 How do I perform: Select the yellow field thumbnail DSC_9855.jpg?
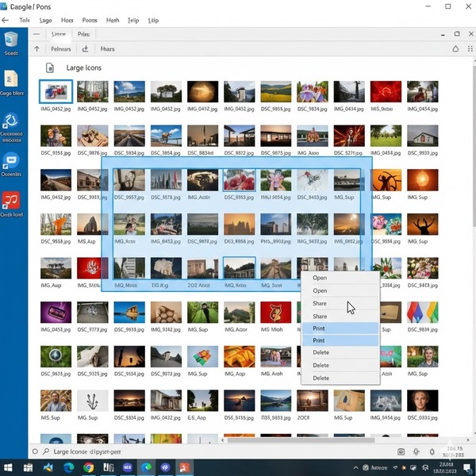coord(275,91)
